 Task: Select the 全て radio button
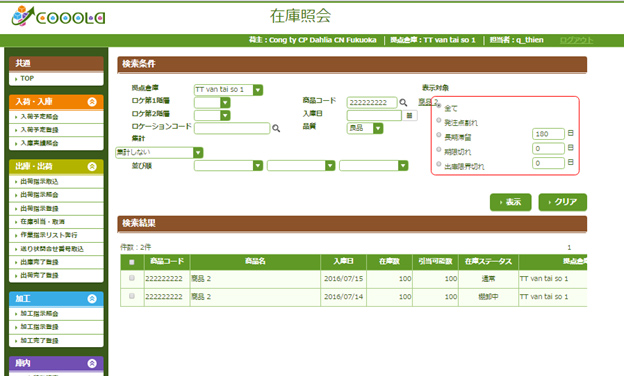pos(439,106)
